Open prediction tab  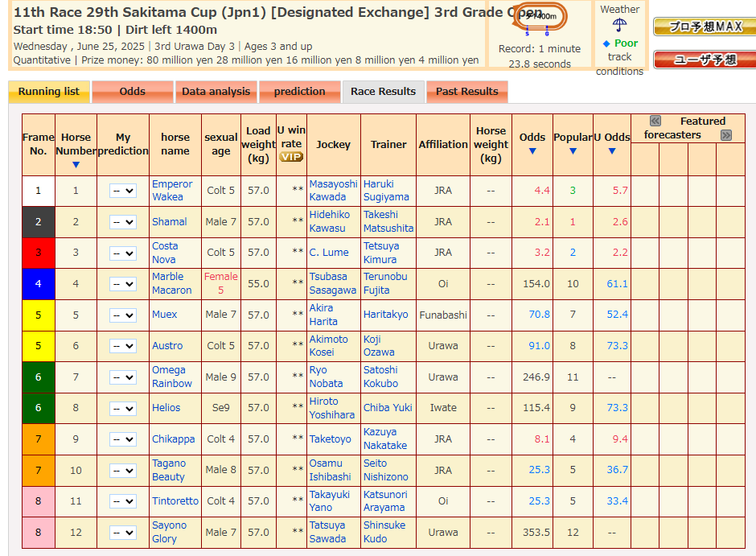(299, 92)
